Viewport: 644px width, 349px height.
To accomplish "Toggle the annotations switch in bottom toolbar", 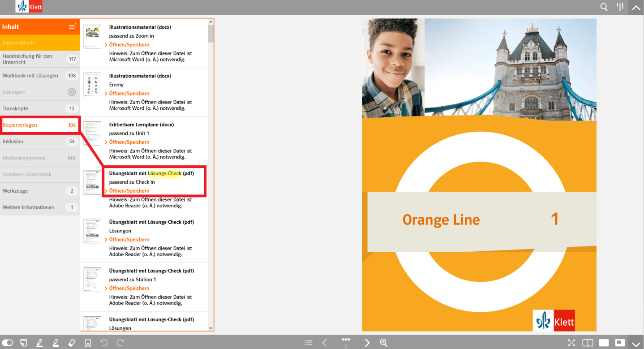I will [x=8, y=343].
